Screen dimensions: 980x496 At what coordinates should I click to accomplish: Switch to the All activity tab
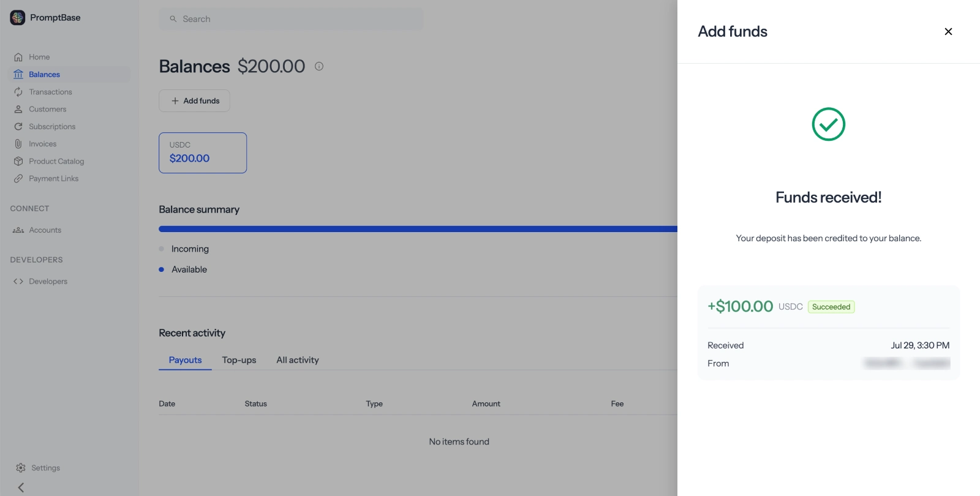click(298, 360)
